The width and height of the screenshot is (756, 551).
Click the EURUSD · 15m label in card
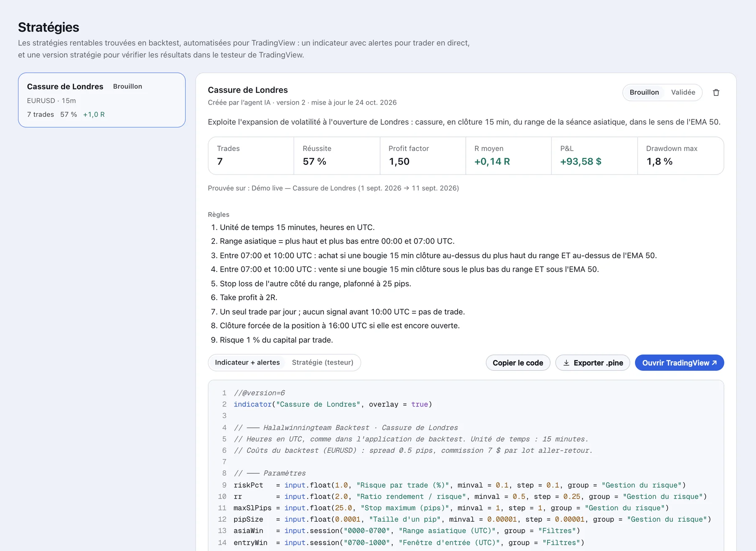point(51,101)
